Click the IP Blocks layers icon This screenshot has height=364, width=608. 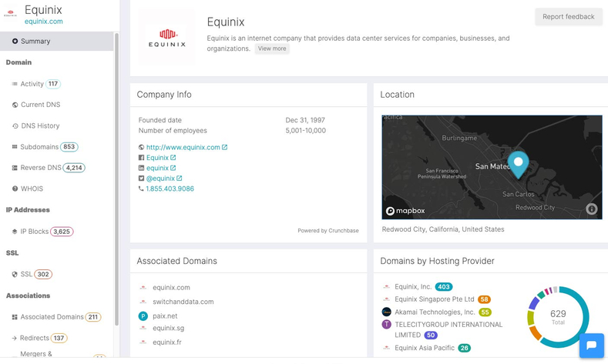pos(15,232)
